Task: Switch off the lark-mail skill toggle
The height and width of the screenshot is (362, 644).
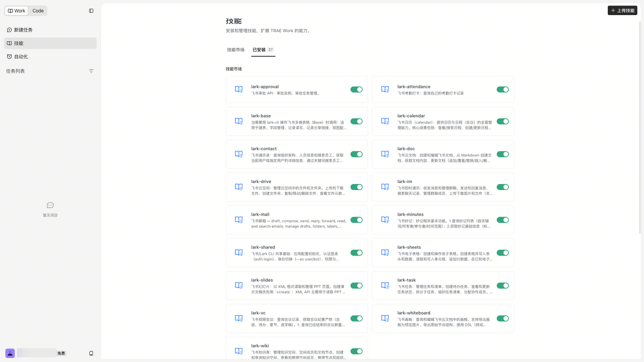Action: [357, 220]
